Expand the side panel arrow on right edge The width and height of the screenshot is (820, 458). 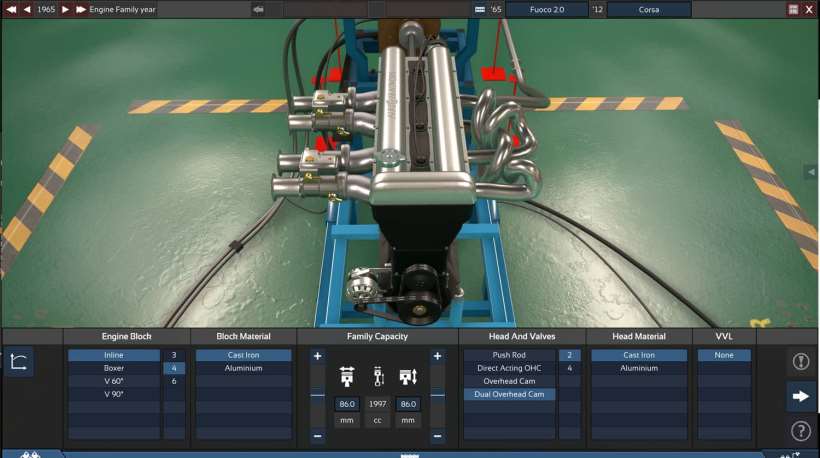811,173
